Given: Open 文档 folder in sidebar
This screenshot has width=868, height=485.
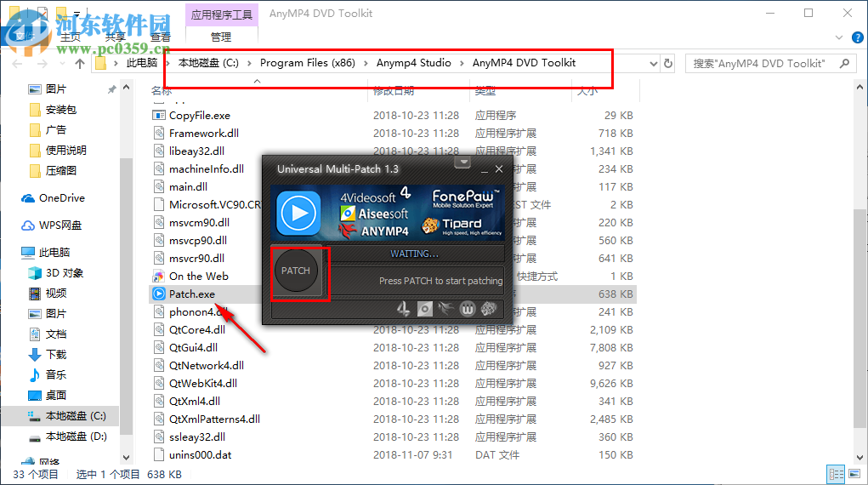Looking at the screenshot, I should coord(56,334).
